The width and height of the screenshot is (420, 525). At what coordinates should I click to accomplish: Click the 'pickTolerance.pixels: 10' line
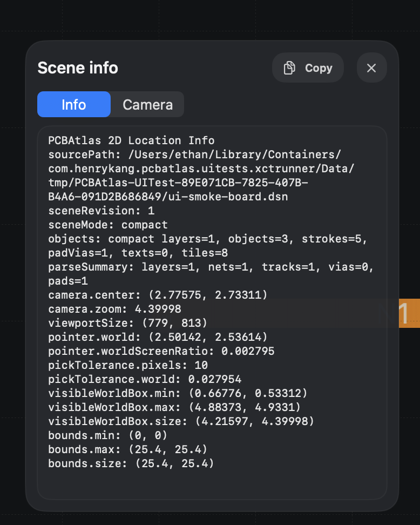pyautogui.click(x=128, y=365)
